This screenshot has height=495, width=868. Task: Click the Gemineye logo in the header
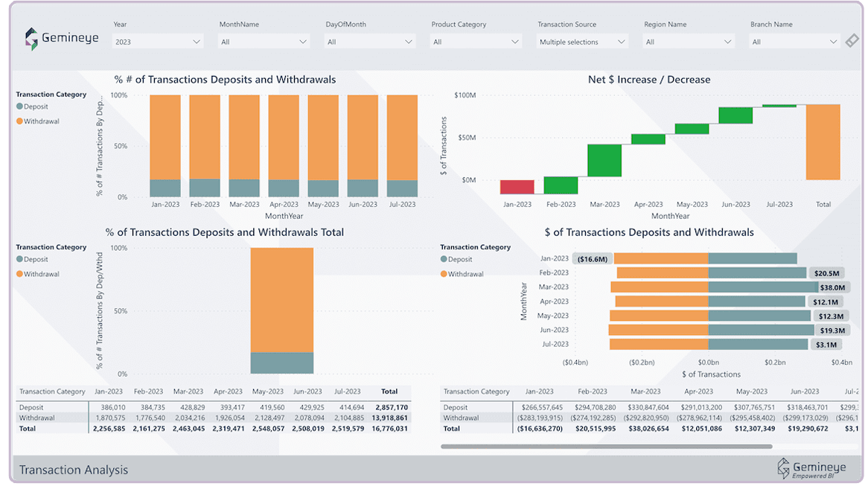[62, 38]
